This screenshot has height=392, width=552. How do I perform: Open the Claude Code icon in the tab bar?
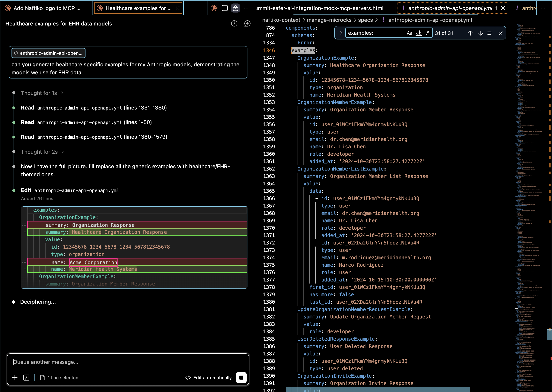214,8
